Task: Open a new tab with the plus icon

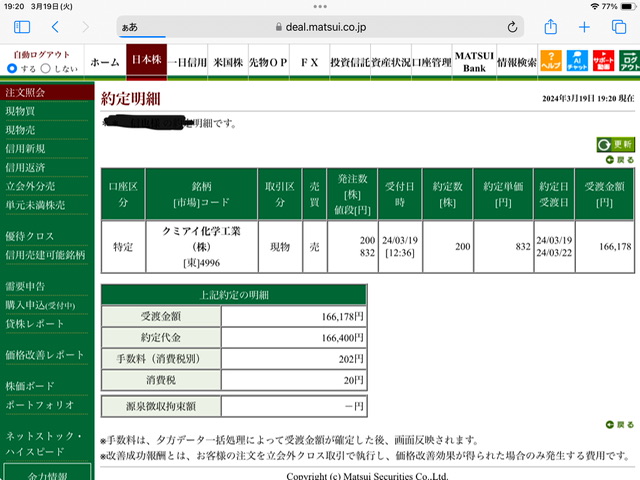Action: (584, 27)
